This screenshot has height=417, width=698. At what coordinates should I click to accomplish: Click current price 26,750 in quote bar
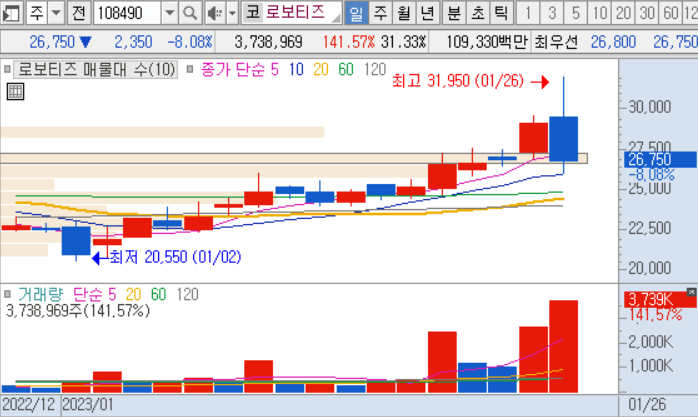[x=52, y=42]
